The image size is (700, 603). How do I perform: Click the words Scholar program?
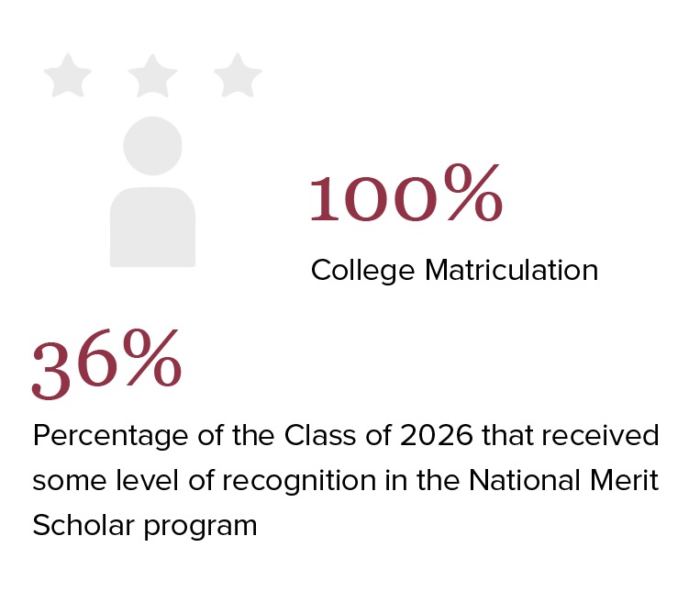tap(145, 526)
